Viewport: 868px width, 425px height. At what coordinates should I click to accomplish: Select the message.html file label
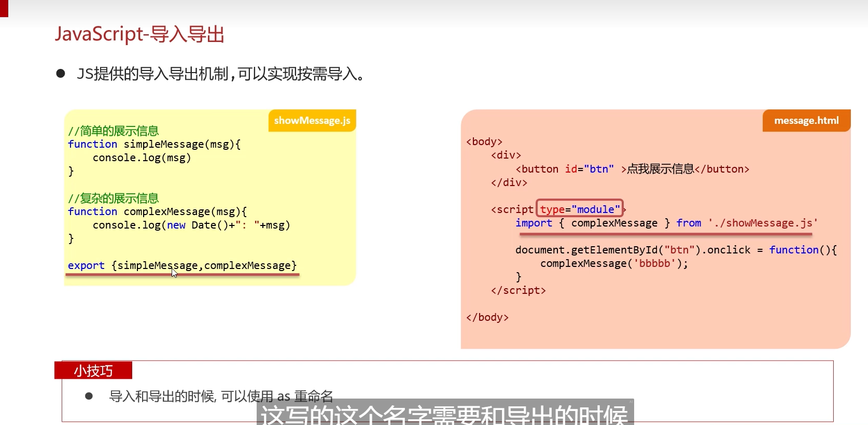[806, 120]
